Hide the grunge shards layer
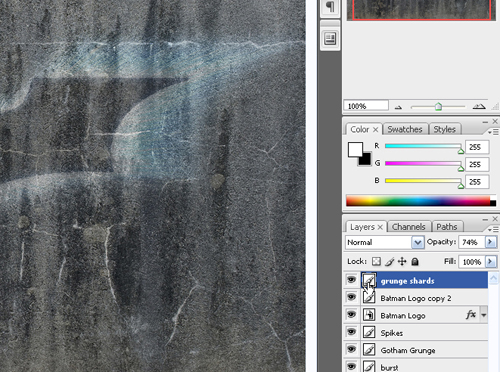This screenshot has height=372, width=500. click(x=351, y=280)
